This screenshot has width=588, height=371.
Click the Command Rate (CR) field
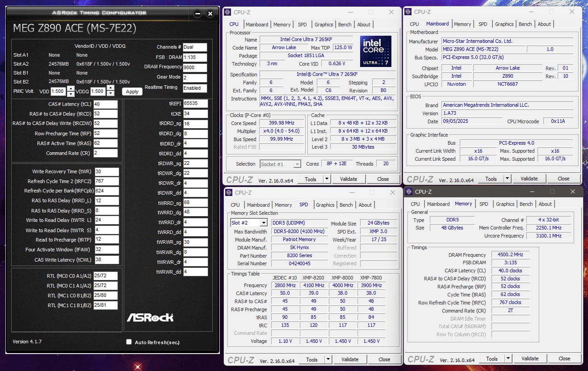[105, 153]
